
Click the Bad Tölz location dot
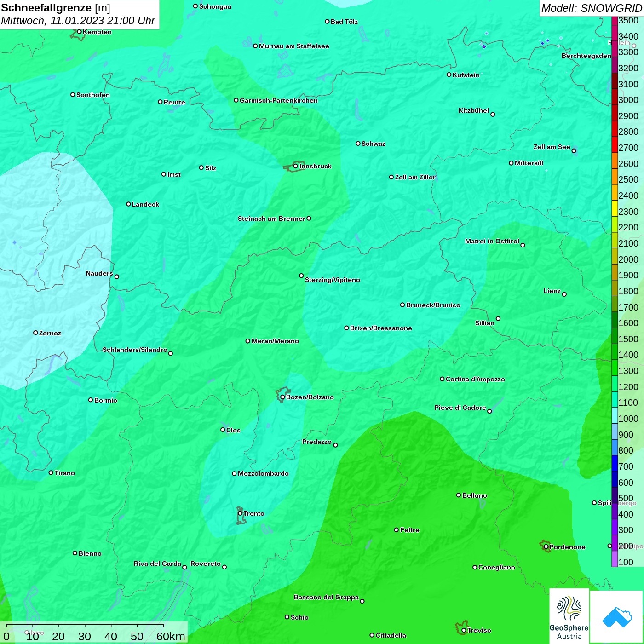point(327,21)
